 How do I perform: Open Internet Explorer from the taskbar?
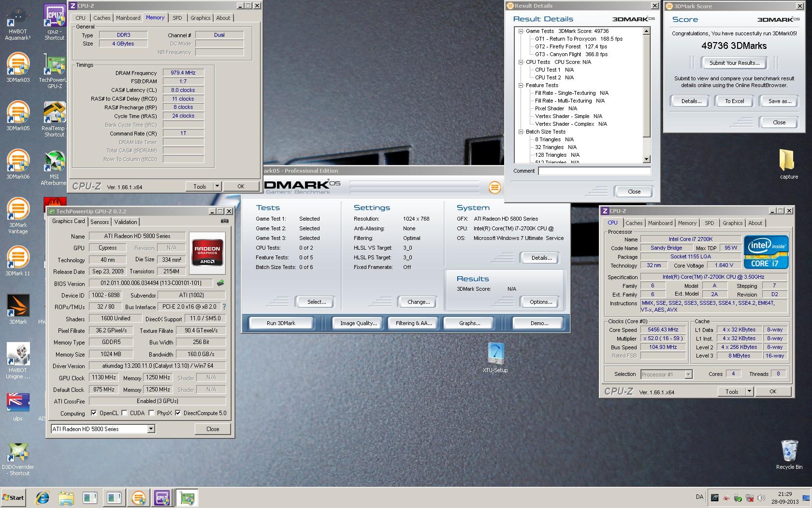pyautogui.click(x=43, y=498)
